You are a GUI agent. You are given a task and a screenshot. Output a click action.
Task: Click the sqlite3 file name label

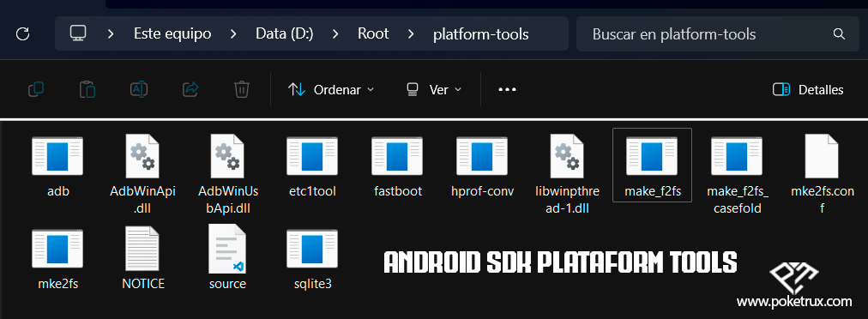(313, 284)
